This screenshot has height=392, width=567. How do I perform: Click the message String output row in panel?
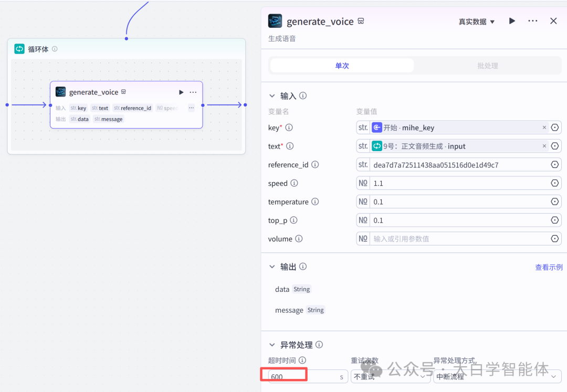300,310
